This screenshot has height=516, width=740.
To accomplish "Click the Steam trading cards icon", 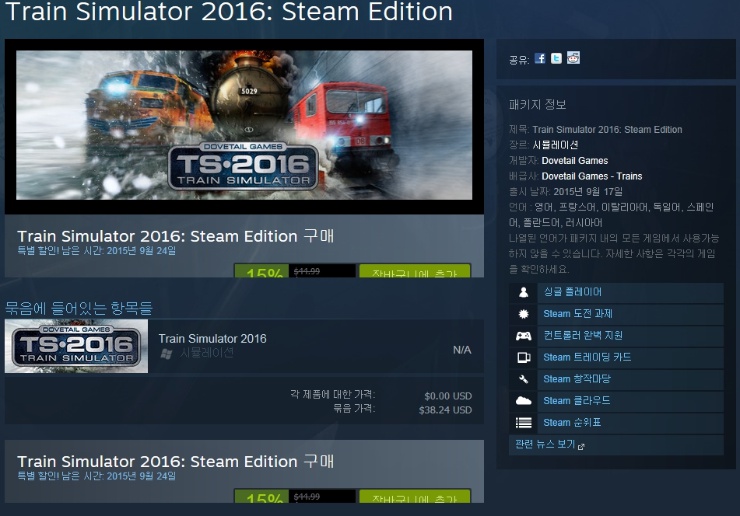I will click(x=523, y=357).
